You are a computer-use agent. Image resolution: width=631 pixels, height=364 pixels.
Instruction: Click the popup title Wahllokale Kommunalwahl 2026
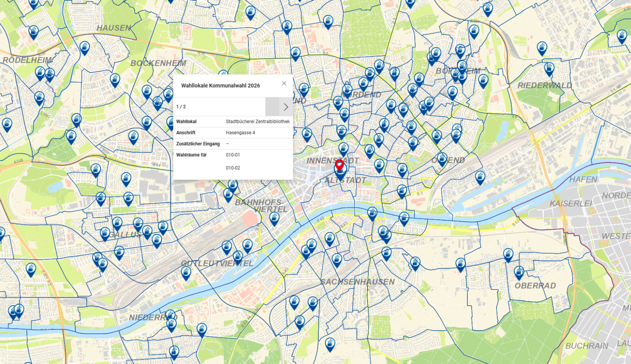[220, 85]
